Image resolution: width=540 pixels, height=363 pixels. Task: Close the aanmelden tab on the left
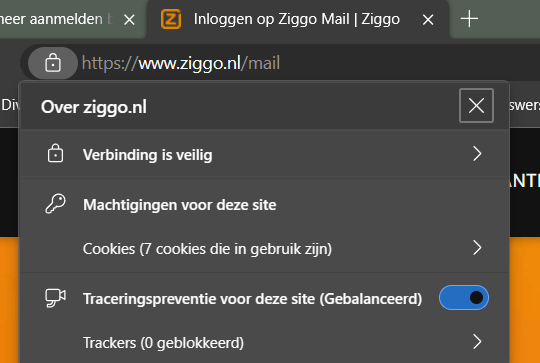pos(129,20)
